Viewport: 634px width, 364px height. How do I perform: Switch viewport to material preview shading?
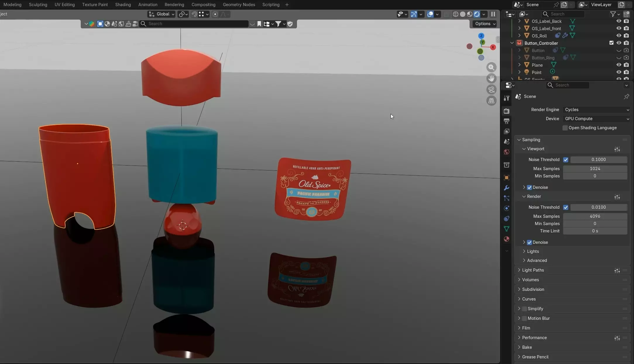tap(470, 14)
